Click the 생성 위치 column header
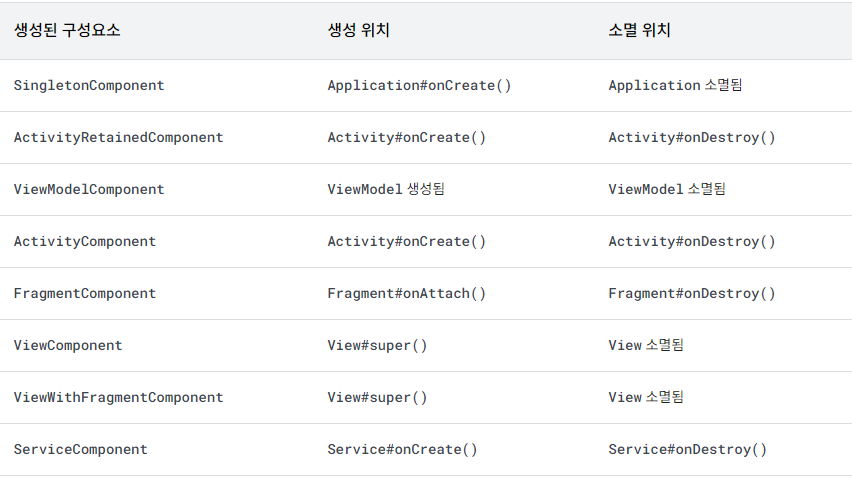 pyautogui.click(x=358, y=30)
